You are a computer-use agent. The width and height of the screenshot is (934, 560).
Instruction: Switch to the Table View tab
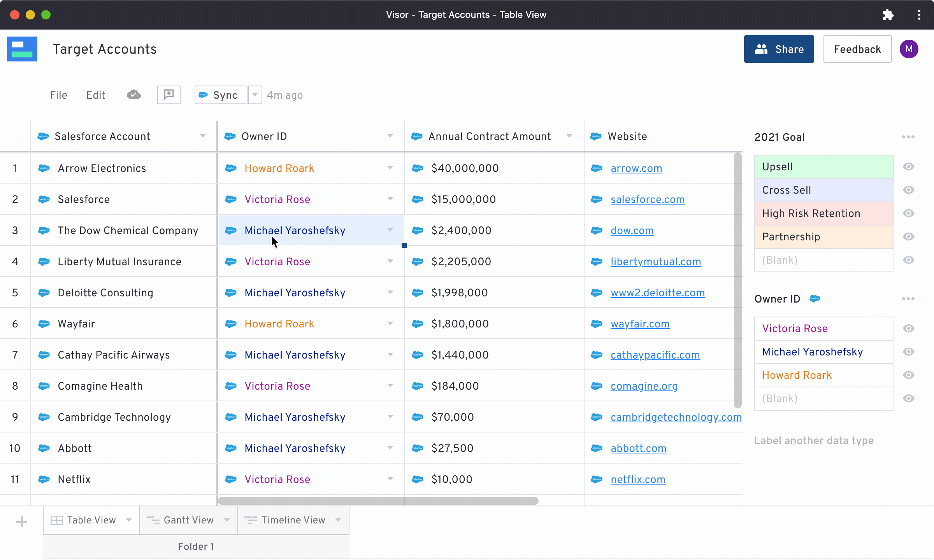tap(91, 520)
